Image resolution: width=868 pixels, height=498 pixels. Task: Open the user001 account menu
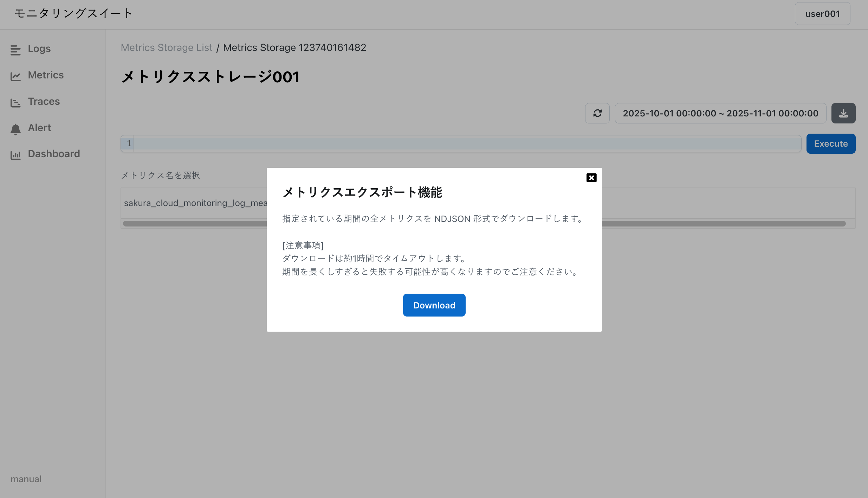click(x=822, y=14)
